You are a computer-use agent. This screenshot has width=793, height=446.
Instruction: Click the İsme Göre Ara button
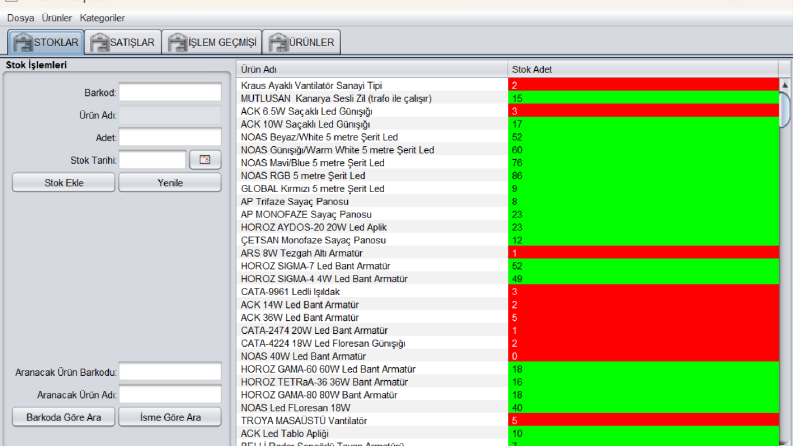click(170, 417)
